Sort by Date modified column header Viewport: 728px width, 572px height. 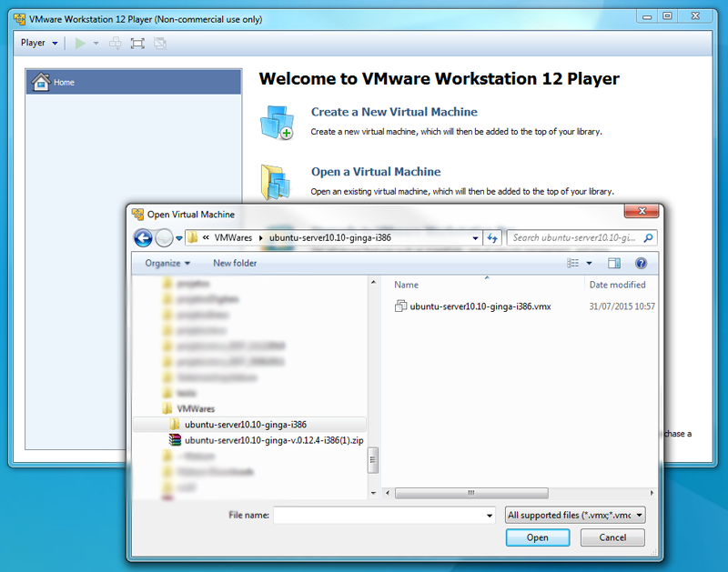tap(618, 285)
